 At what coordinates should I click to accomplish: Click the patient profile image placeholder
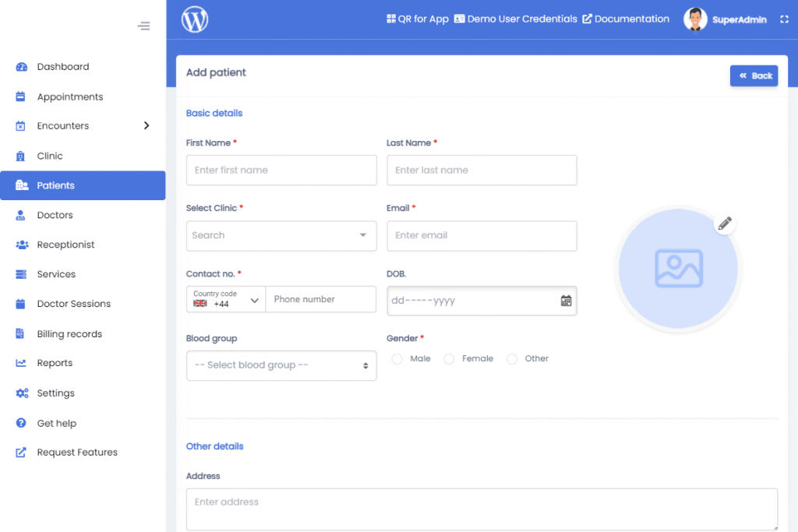679,269
